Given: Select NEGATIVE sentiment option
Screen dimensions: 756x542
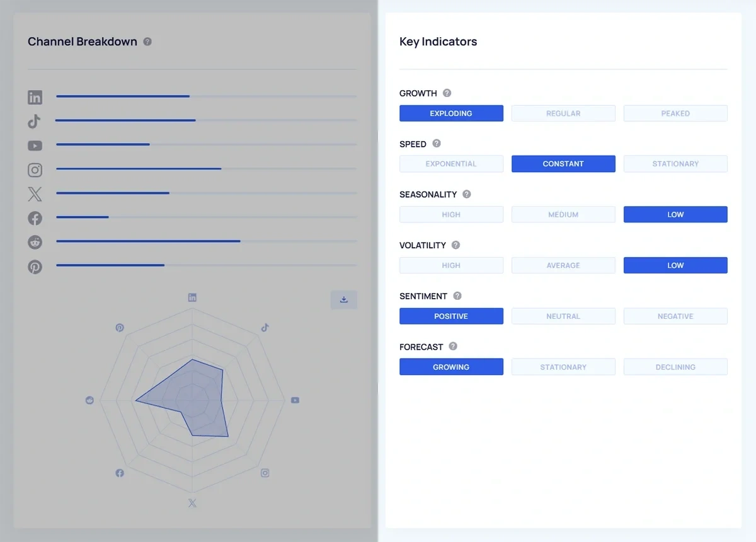Looking at the screenshot, I should click(675, 316).
